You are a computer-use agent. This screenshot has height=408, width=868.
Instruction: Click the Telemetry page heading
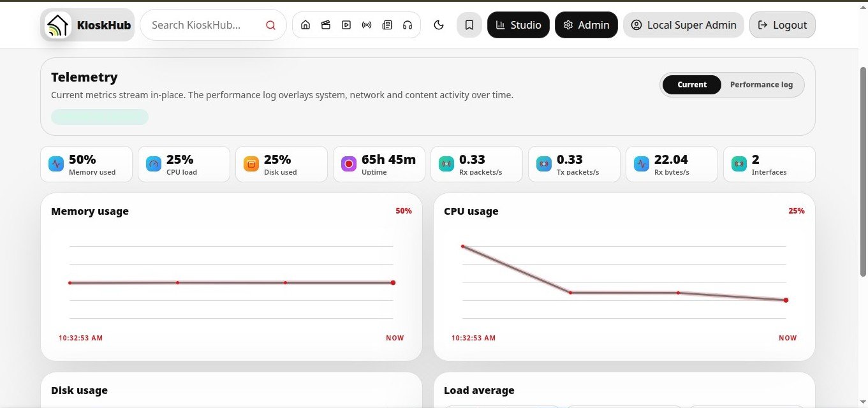pyautogui.click(x=84, y=77)
